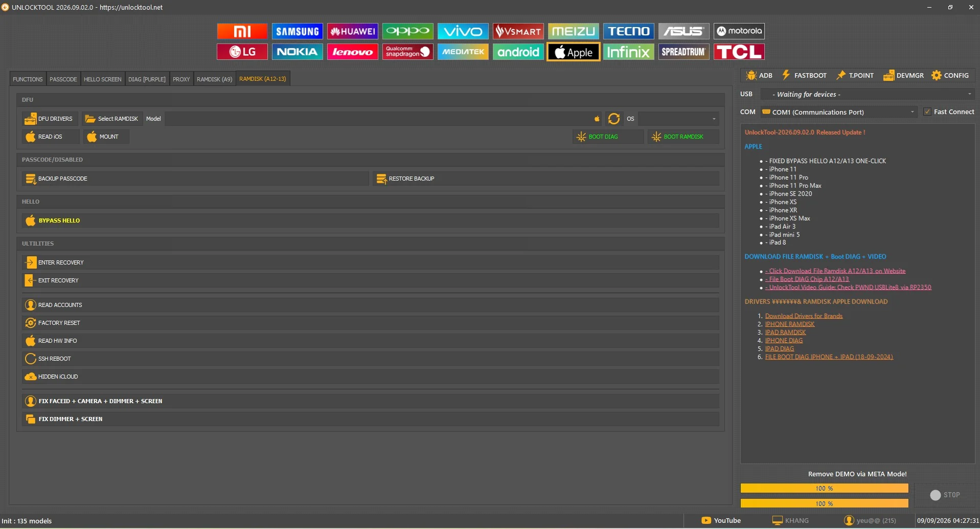Image resolution: width=980 pixels, height=529 pixels.
Task: Click the STOP button
Action: (945, 495)
